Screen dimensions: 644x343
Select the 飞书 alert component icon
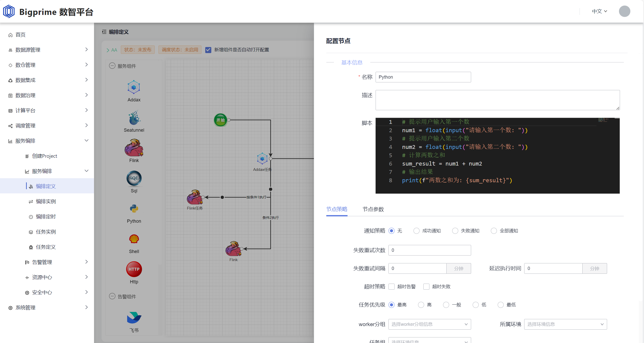point(134,317)
